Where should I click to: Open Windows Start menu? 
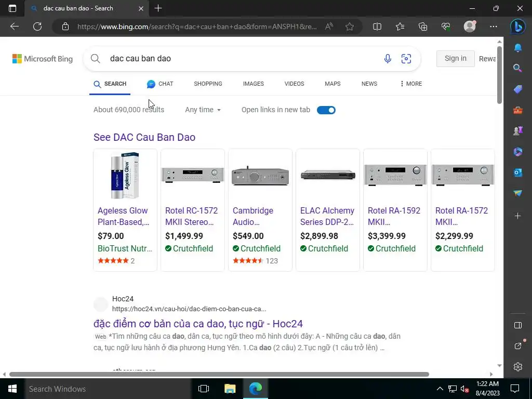point(12,389)
